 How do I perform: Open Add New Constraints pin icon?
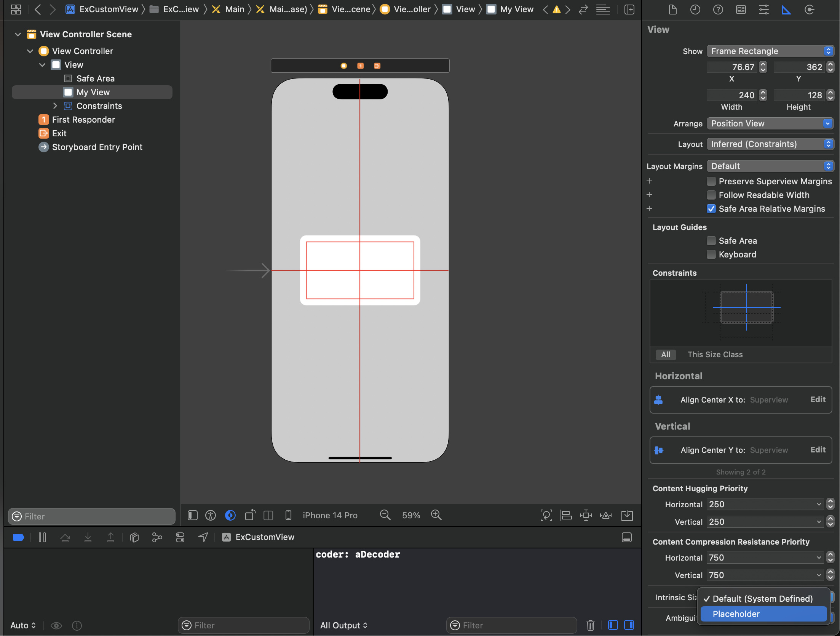[x=586, y=515]
